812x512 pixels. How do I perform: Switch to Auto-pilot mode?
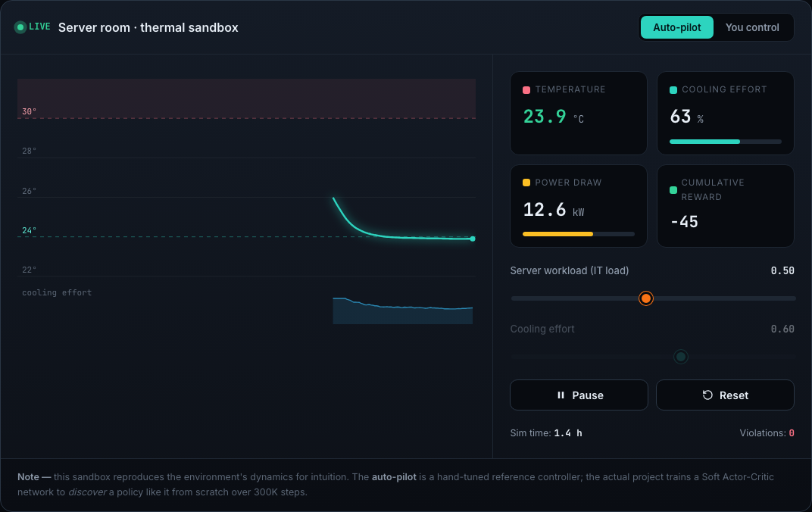(x=677, y=27)
